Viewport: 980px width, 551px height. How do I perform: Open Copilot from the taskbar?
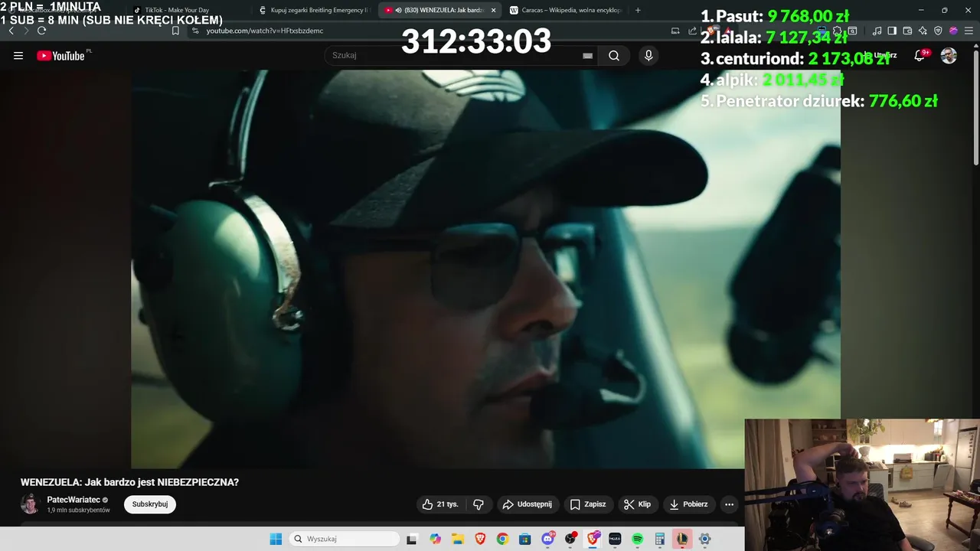point(435,539)
